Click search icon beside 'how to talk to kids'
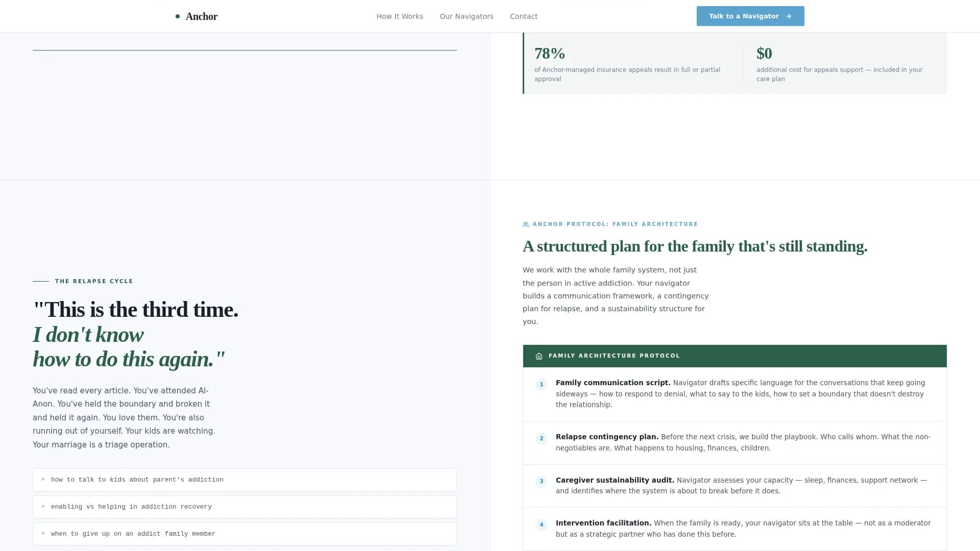The height and width of the screenshot is (551, 980). tap(43, 480)
